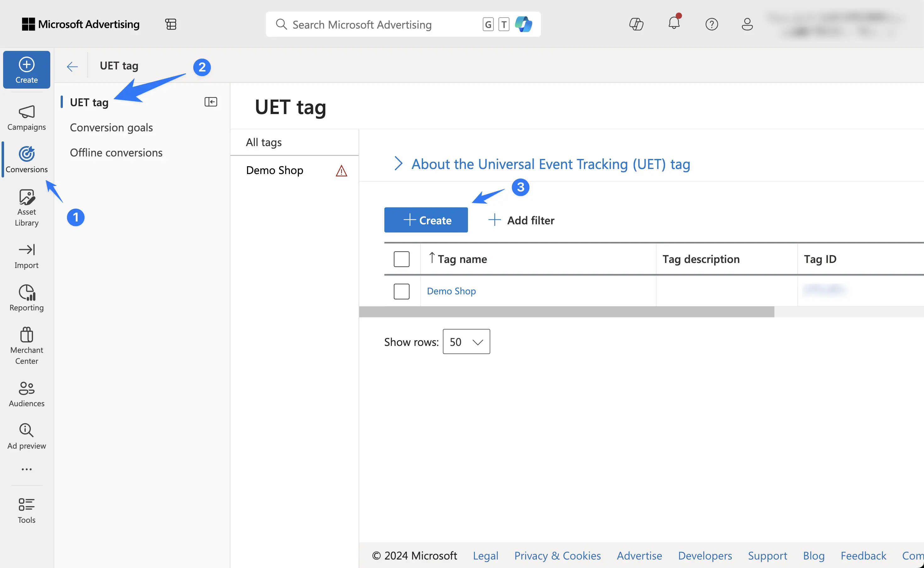Open Ad preview in the sidebar
The image size is (924, 568).
[x=27, y=436]
